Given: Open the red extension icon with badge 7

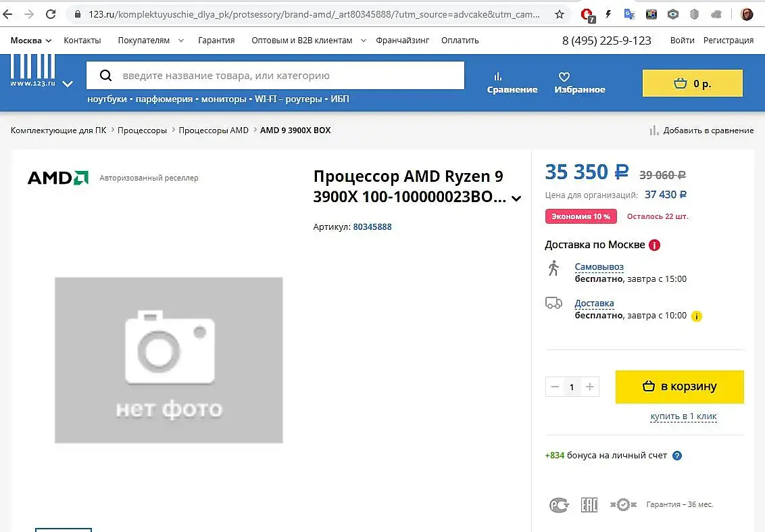Looking at the screenshot, I should coord(587,15).
